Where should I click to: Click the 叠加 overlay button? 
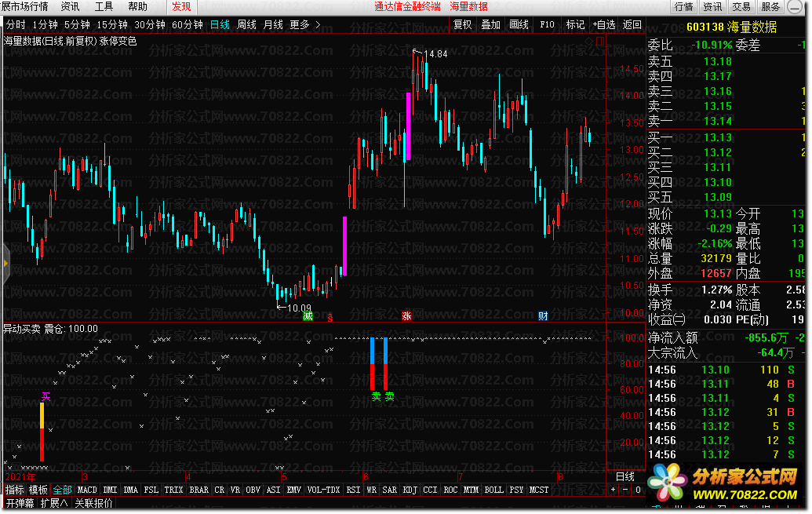coord(490,25)
